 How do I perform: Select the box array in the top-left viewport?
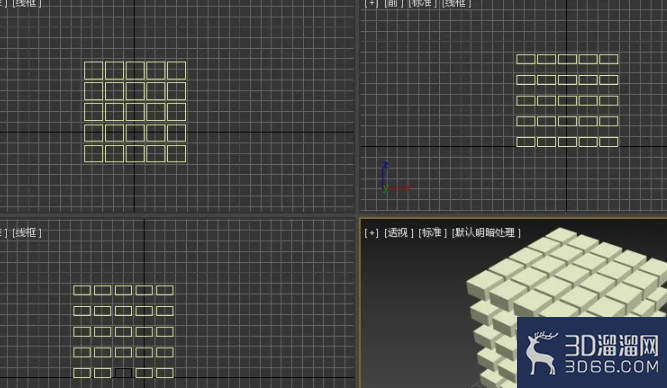[x=135, y=112]
